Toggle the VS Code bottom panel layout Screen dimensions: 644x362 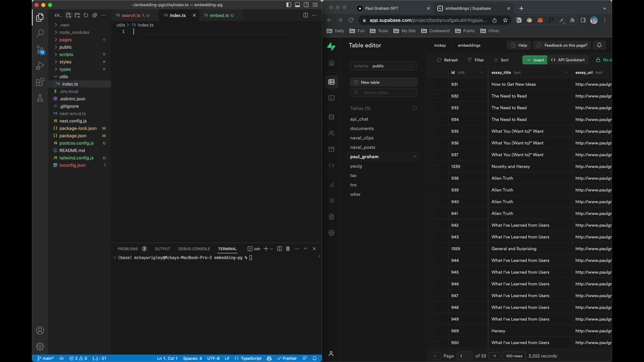(297, 5)
